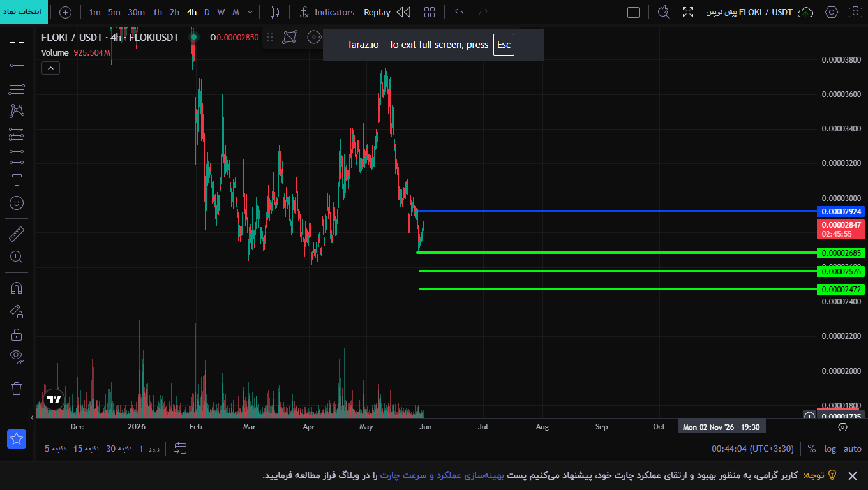Image resolution: width=868 pixels, height=490 pixels.
Task: Select the 4h timeframe
Action: pyautogui.click(x=191, y=12)
